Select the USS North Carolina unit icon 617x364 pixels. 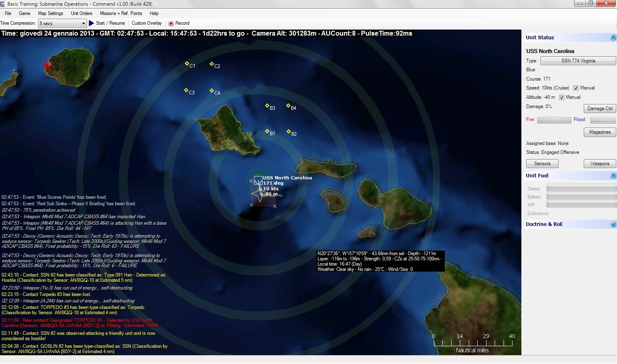pos(258,180)
